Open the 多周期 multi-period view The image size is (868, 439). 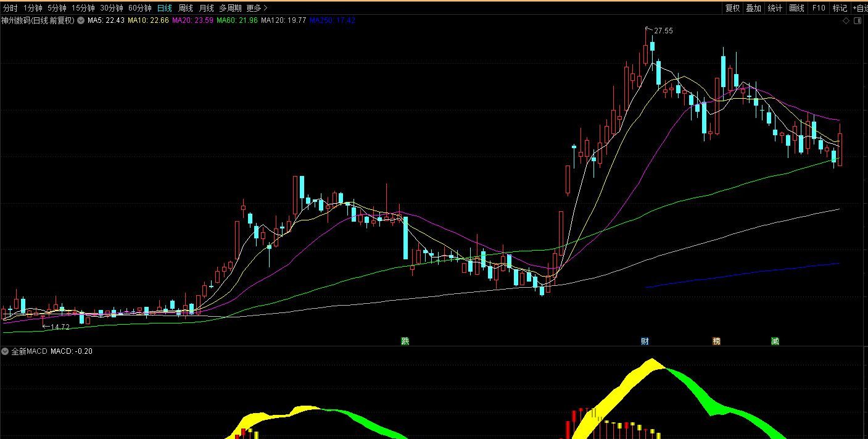pyautogui.click(x=230, y=8)
